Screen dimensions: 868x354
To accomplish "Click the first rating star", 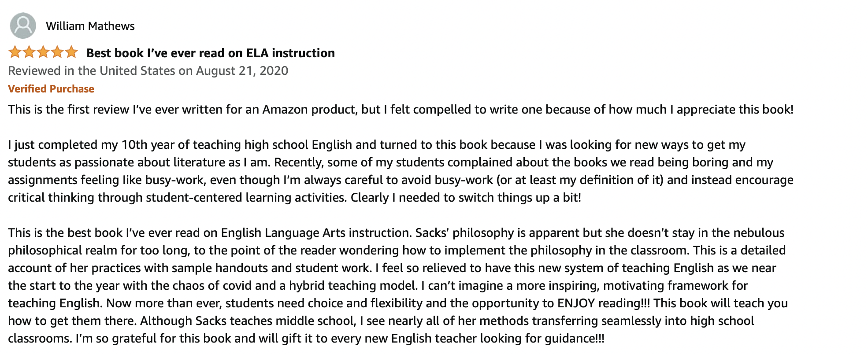I will point(15,52).
